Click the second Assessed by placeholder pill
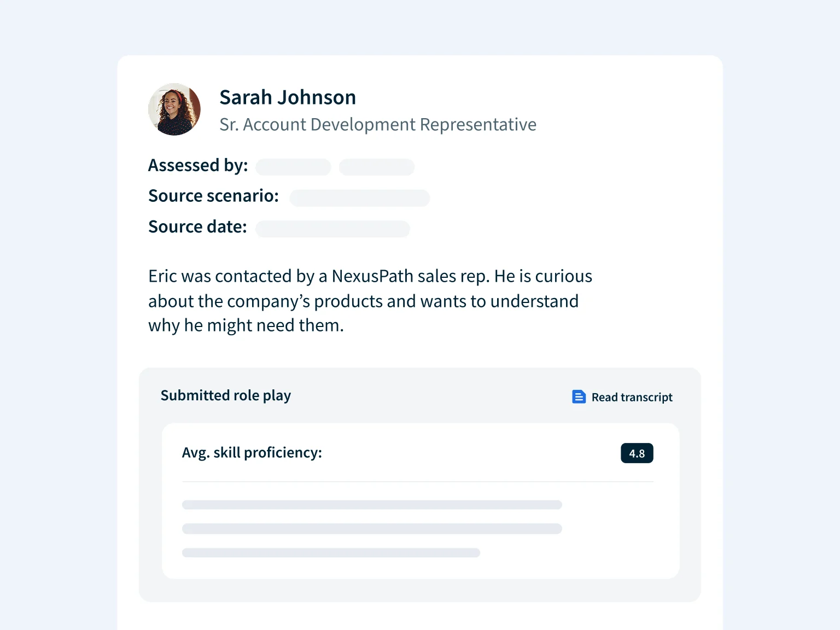The height and width of the screenshot is (630, 840). coord(377,167)
